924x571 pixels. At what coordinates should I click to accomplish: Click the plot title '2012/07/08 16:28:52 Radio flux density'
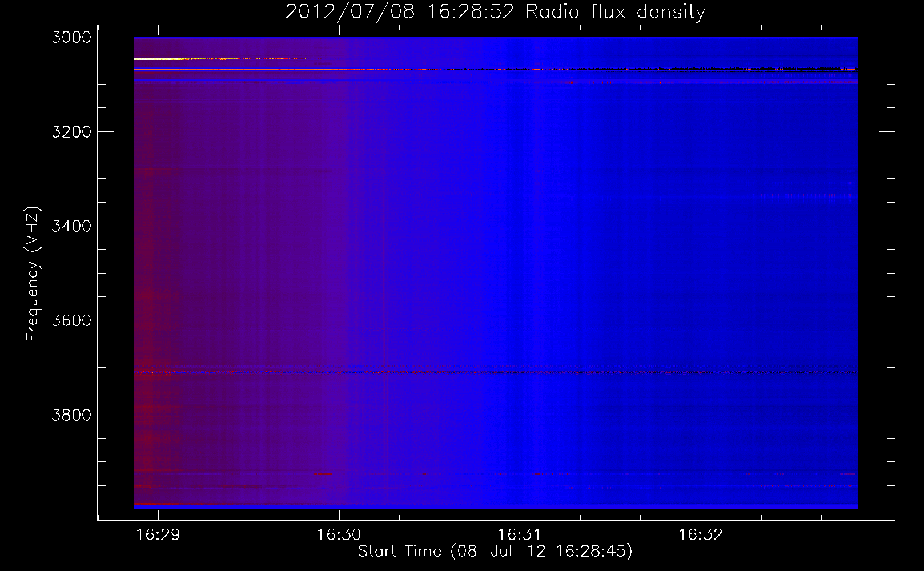point(495,11)
